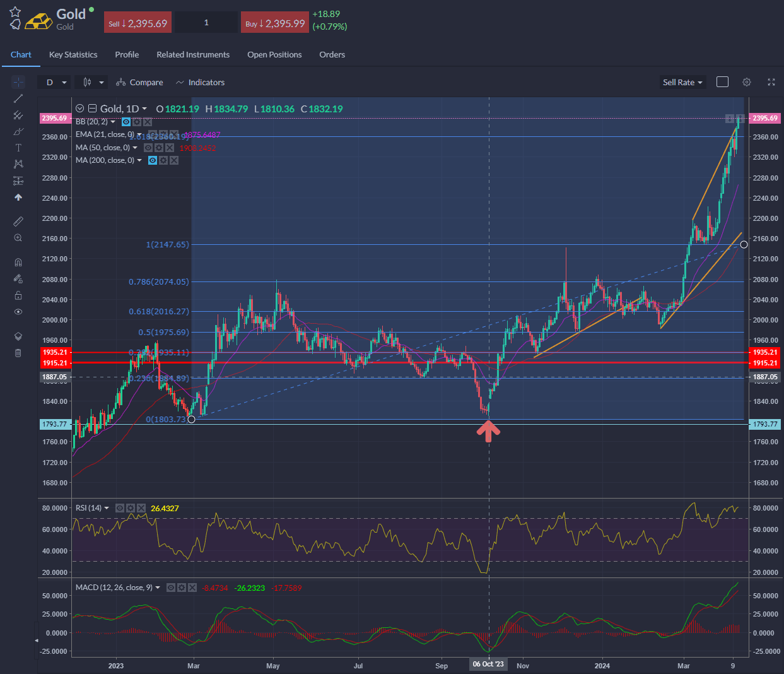Collapse the indicator legend circle arrow
The width and height of the screenshot is (784, 674).
pos(80,109)
